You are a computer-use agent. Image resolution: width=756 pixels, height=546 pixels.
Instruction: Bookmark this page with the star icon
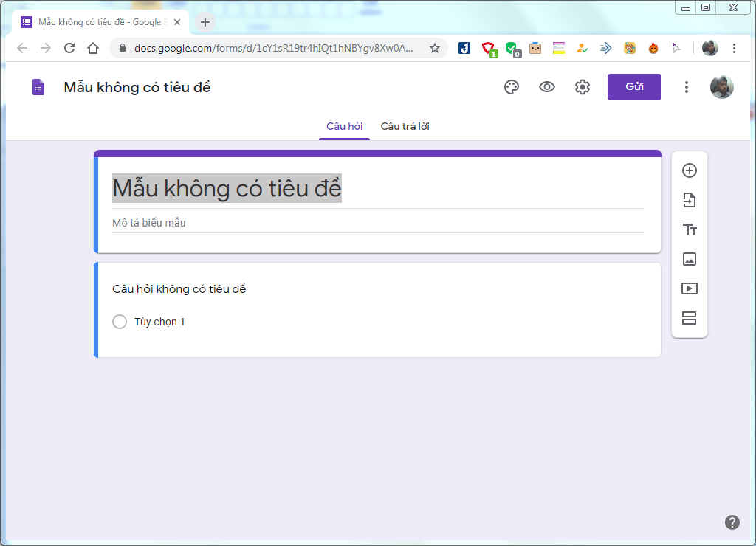tap(434, 48)
